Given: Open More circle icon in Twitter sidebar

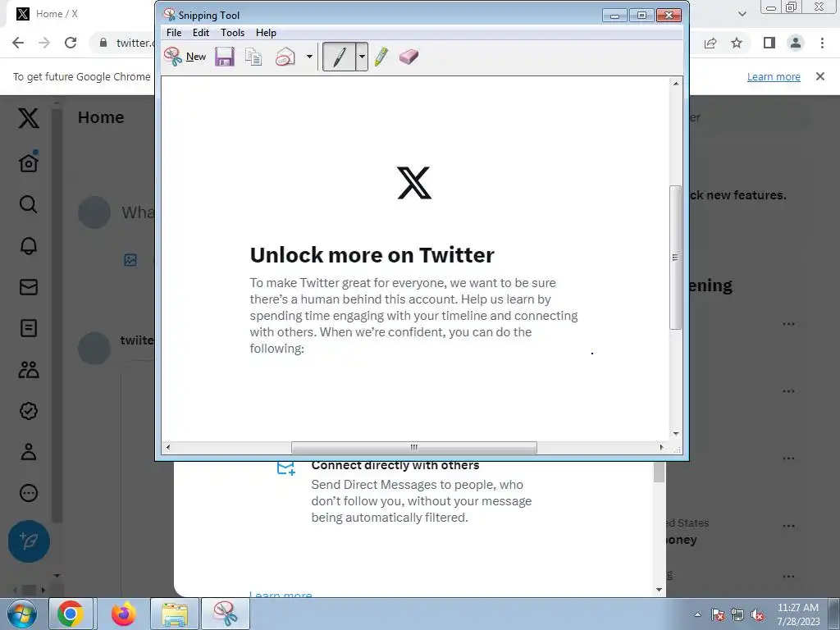Looking at the screenshot, I should (29, 493).
